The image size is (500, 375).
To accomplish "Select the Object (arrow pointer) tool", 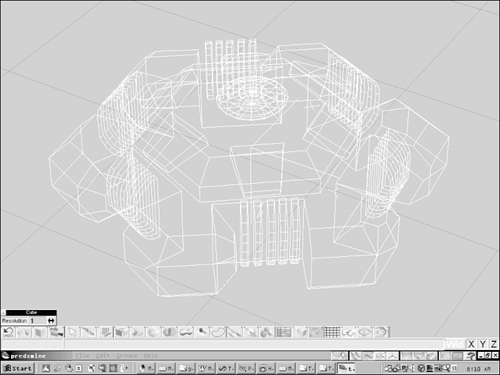I will 72,332.
